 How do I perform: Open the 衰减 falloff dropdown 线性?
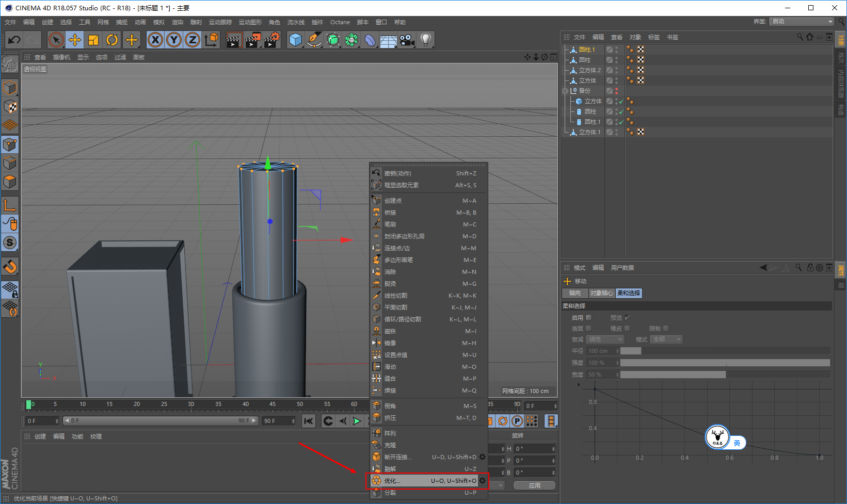(x=605, y=339)
